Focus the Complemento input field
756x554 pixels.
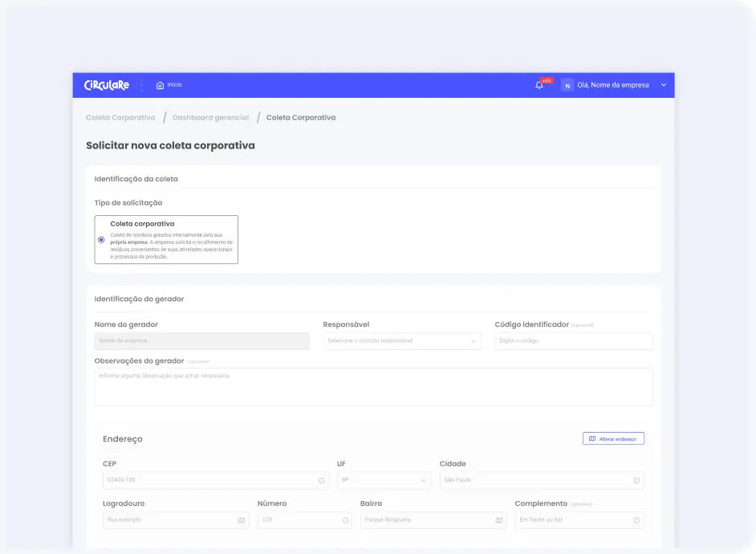point(579,520)
